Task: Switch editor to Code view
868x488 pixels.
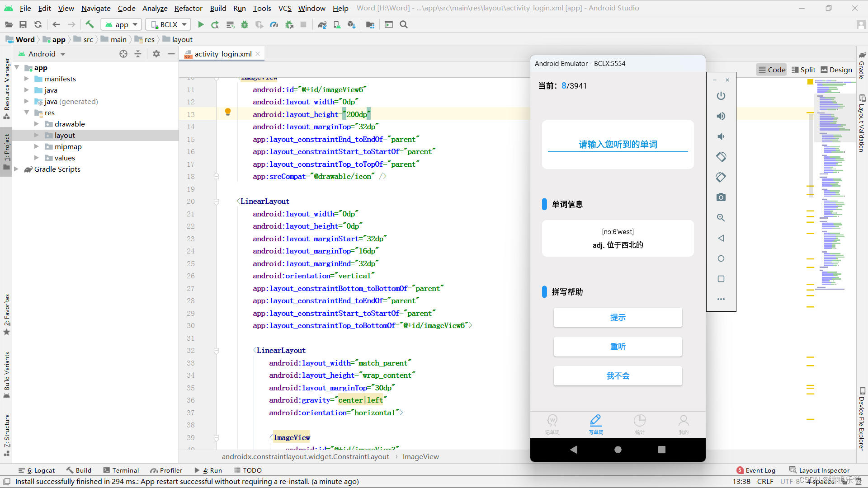Action: pyautogui.click(x=772, y=70)
